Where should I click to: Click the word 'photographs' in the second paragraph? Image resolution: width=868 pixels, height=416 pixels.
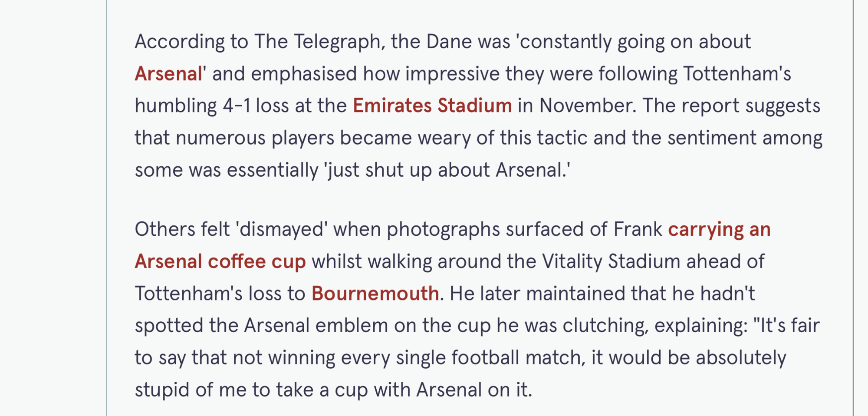click(443, 230)
